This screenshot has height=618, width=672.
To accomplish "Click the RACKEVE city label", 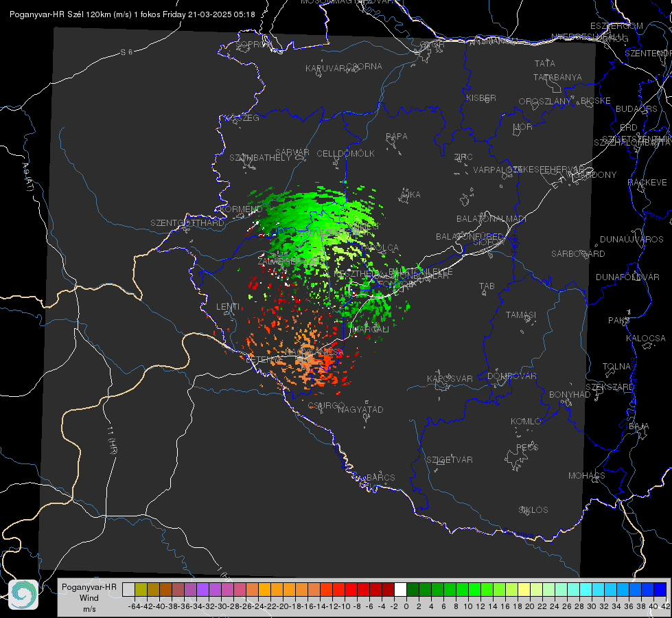I will point(647,182).
